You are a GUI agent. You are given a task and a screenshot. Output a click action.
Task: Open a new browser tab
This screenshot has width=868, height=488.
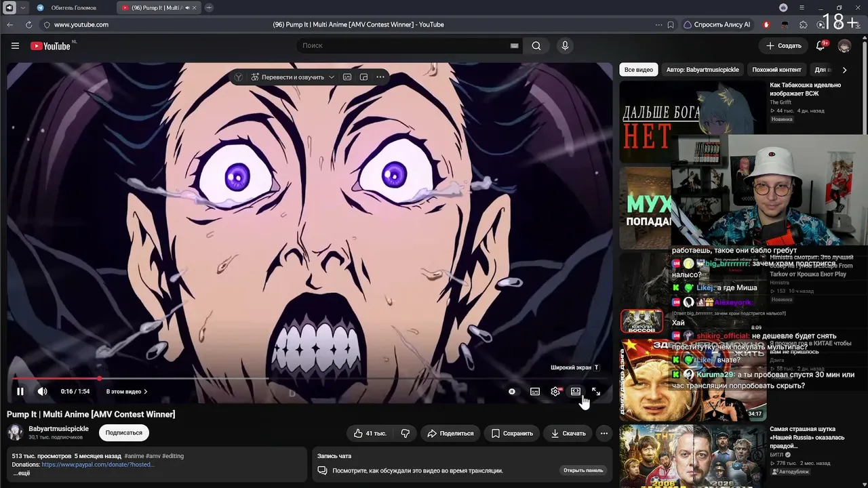[x=209, y=7]
